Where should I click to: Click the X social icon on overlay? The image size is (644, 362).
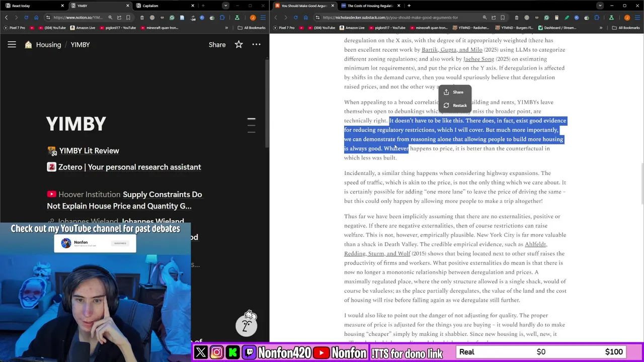201,352
